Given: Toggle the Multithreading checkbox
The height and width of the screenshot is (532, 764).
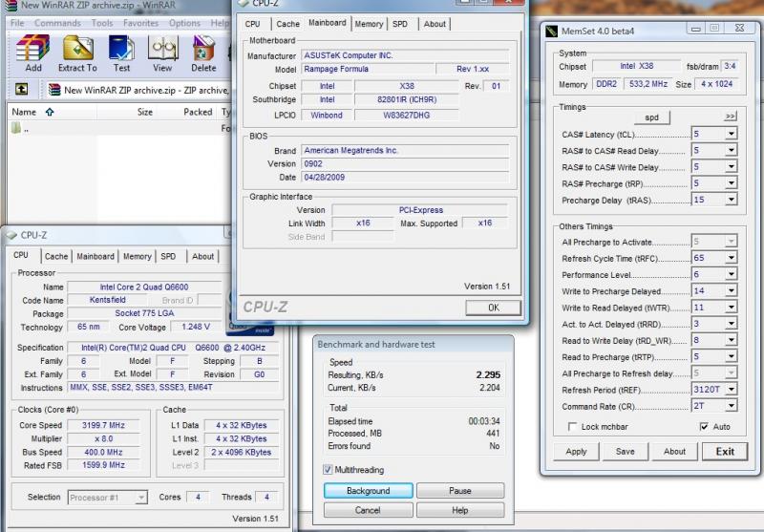Looking at the screenshot, I should 328,470.
